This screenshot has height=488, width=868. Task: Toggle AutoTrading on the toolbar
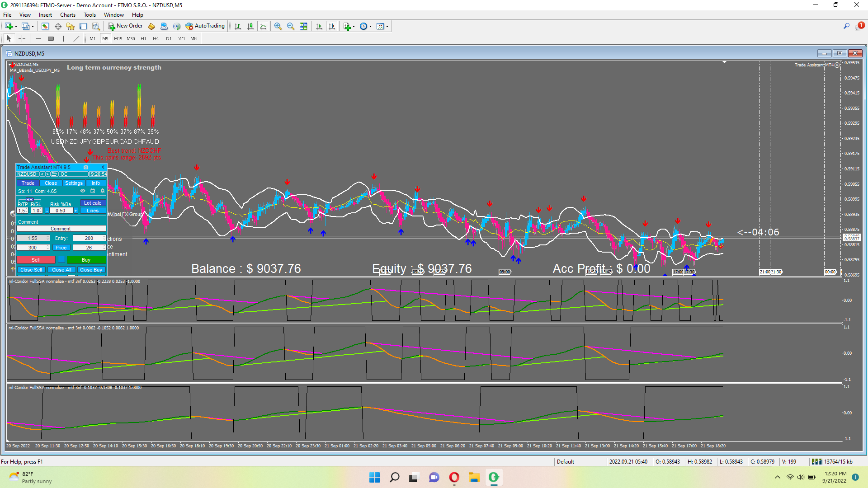pyautogui.click(x=205, y=26)
